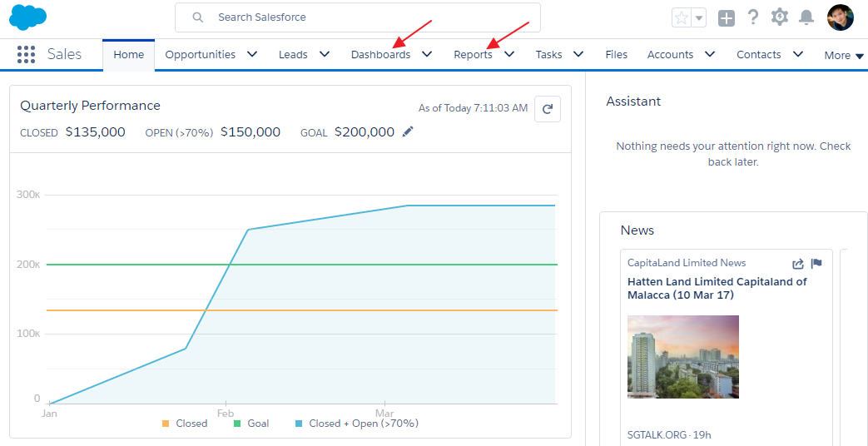The width and height of the screenshot is (868, 446).
Task: Open the favorites list dropdown arrow
Action: point(699,17)
